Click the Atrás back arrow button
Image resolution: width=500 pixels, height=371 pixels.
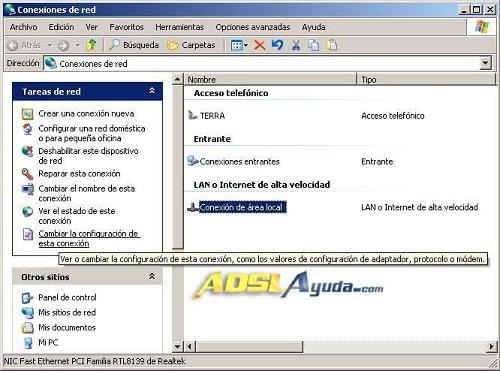[24, 45]
